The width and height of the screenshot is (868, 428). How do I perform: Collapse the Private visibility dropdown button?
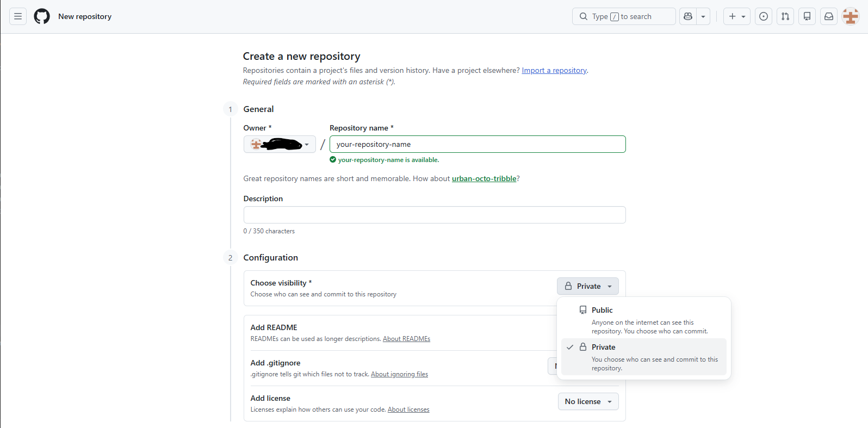click(588, 286)
